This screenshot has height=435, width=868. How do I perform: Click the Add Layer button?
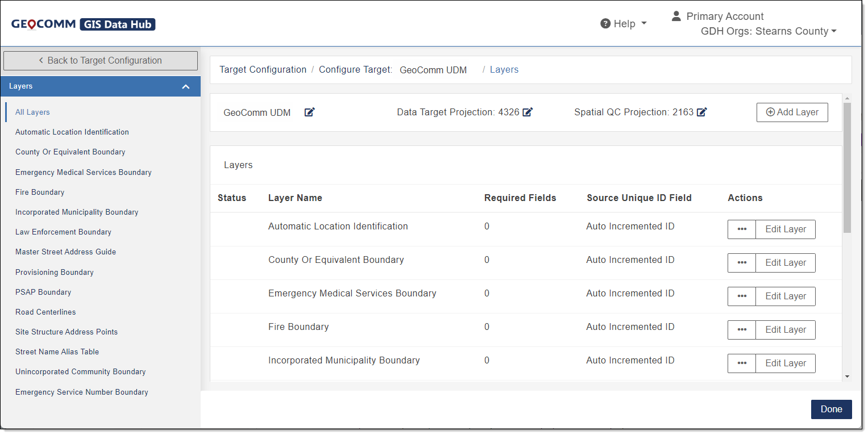coord(792,112)
